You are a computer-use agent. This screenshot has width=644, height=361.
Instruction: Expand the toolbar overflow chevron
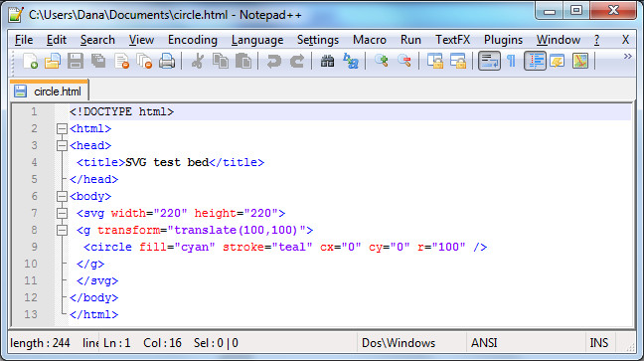click(627, 57)
